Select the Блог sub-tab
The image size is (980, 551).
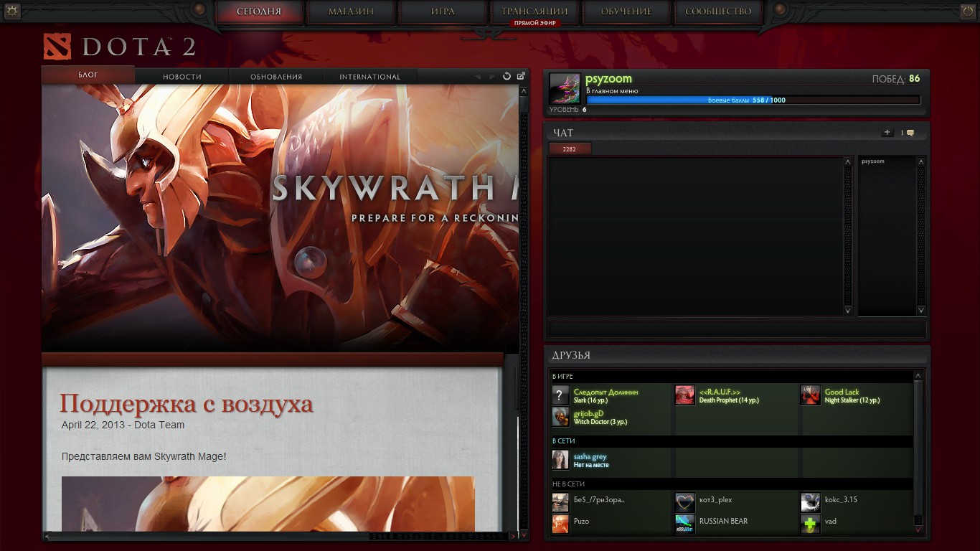click(x=88, y=75)
